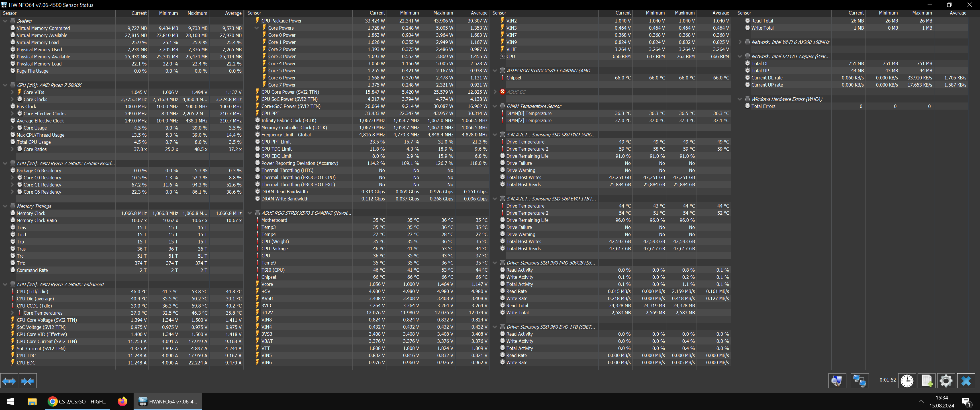
Task: Select the disabled ASUS EC sensor
Action: (516, 92)
